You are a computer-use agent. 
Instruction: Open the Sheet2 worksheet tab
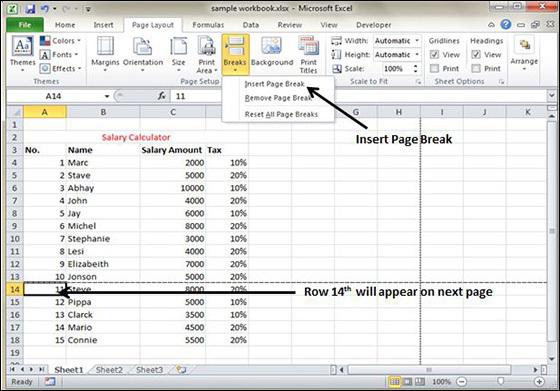[x=109, y=370]
